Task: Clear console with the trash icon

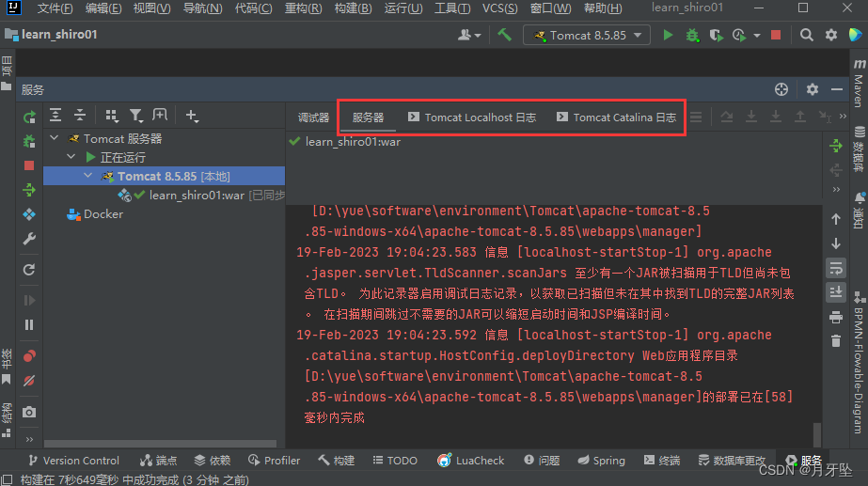Action: (x=836, y=341)
